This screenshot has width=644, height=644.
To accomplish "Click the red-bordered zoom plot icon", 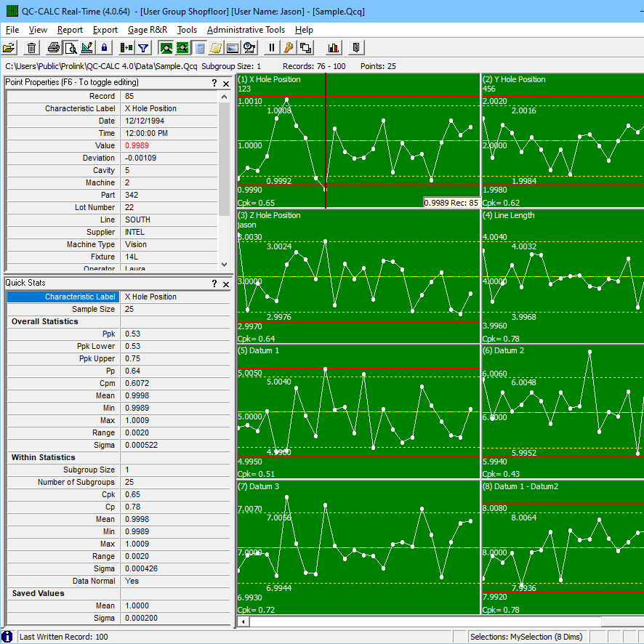I will (182, 48).
